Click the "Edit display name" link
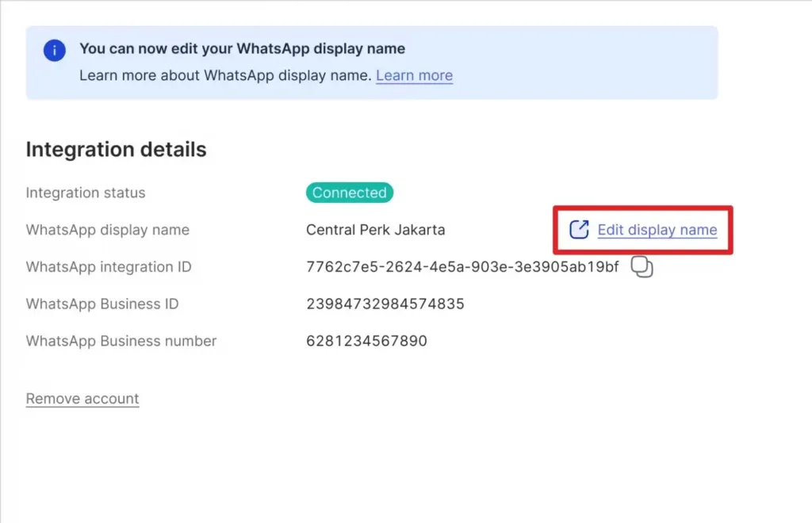 (x=658, y=229)
